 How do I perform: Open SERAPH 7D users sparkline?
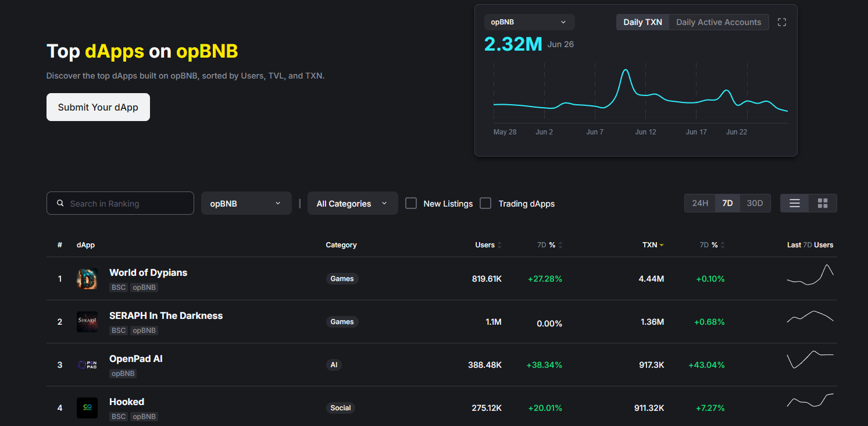click(x=810, y=317)
